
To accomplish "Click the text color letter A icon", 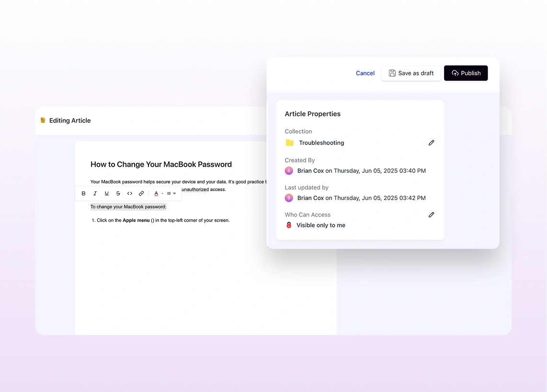I will [156, 193].
